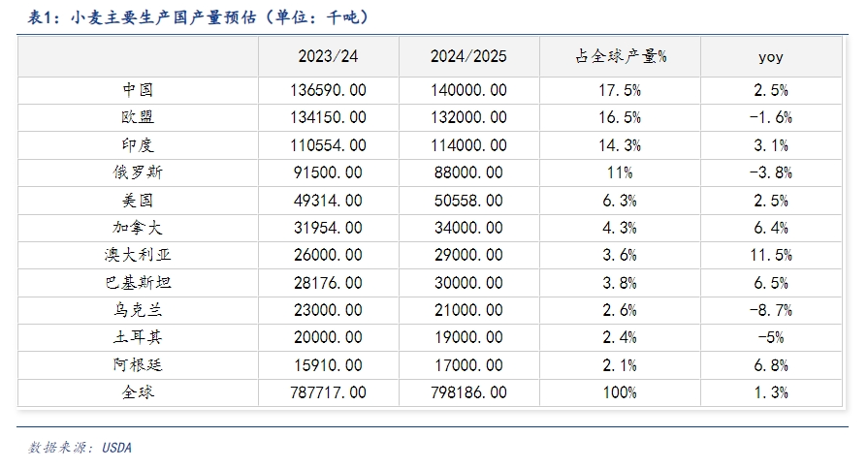Select the 1.3% yoy cell
This screenshot has width=868, height=469.
pos(771,392)
